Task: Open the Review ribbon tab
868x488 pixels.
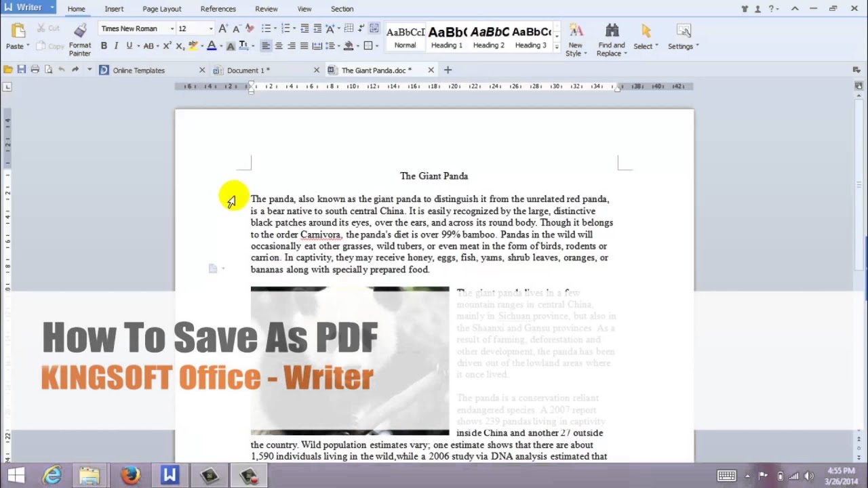Action: [x=267, y=9]
